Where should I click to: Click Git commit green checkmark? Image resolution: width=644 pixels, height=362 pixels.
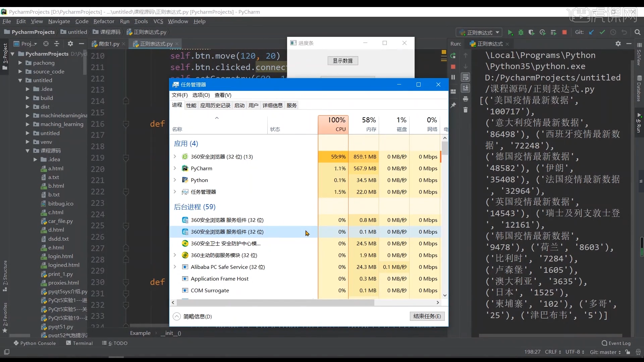coord(602,33)
